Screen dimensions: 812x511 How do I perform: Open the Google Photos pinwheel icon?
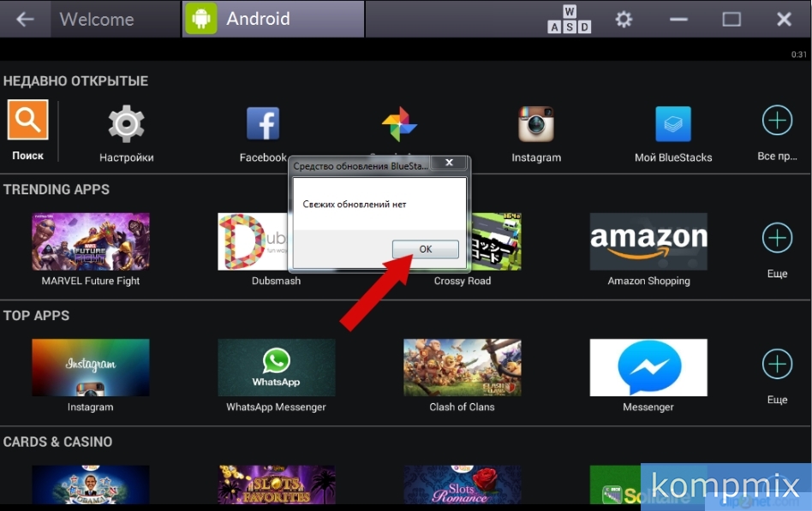click(x=399, y=124)
